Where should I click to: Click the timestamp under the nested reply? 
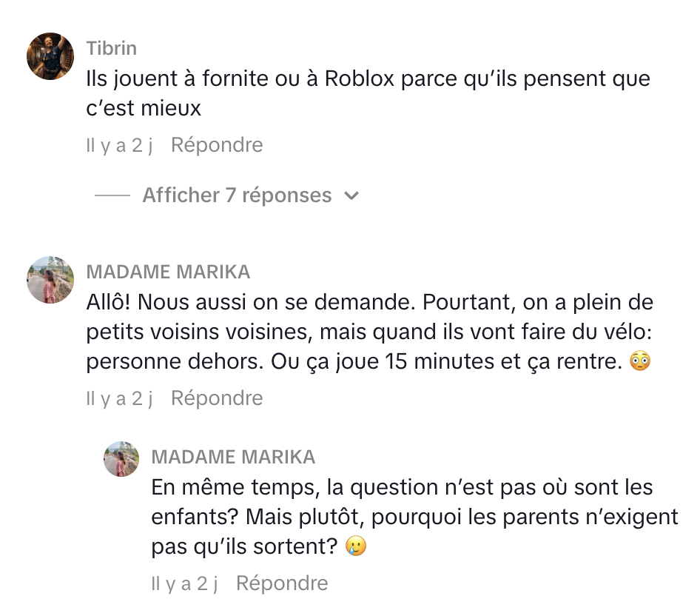(x=184, y=583)
